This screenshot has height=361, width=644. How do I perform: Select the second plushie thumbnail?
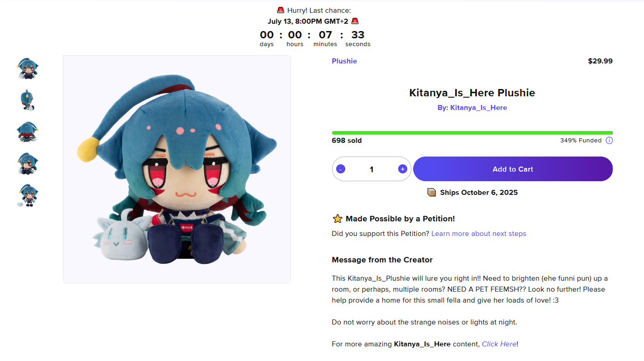pos(27,100)
